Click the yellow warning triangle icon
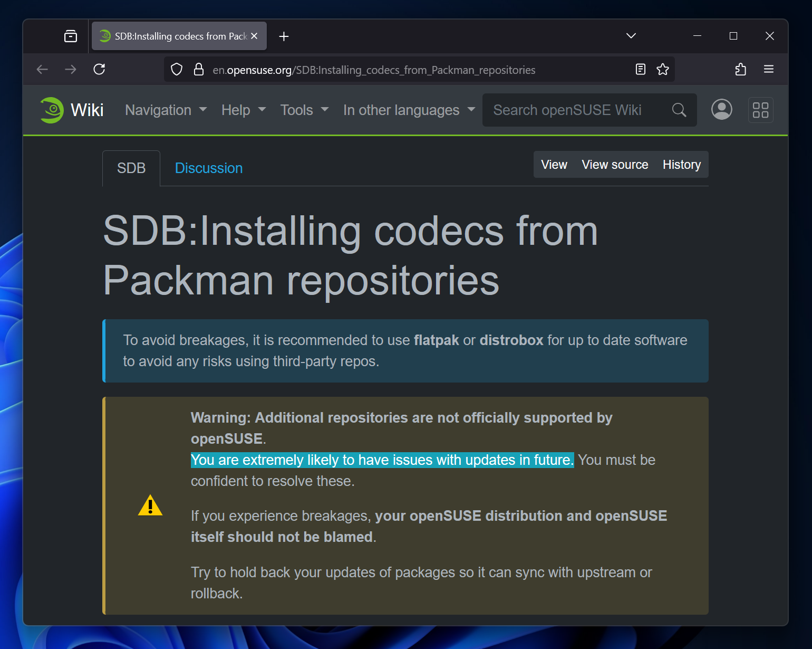The height and width of the screenshot is (649, 812). pyautogui.click(x=150, y=505)
